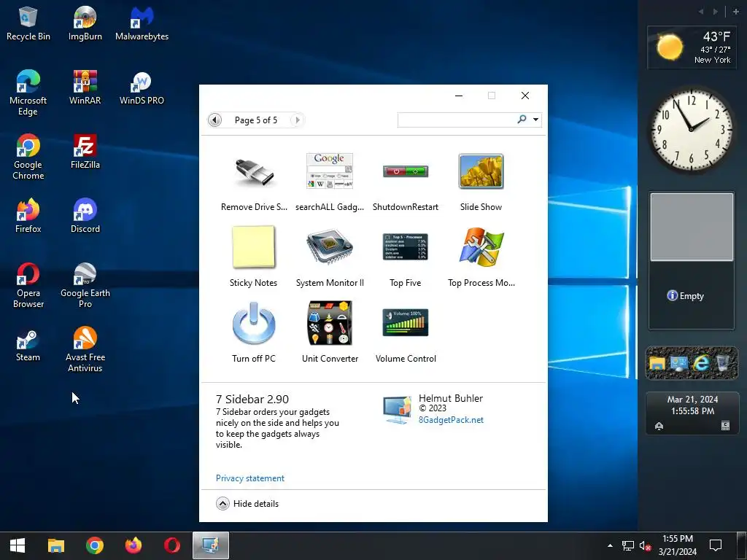Click the calendar icon in date gadget
Viewport: 747px width, 560px height.
[x=725, y=426]
